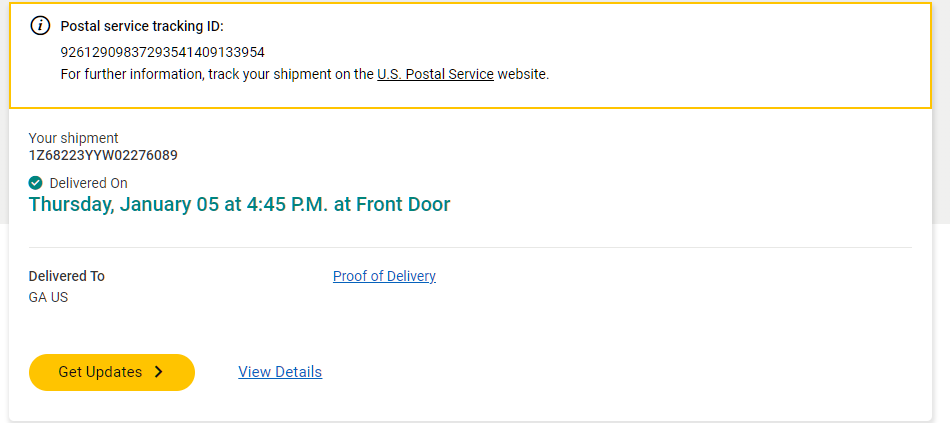950x423 pixels.
Task: Click the horizontal divider under delivery status
Action: [x=470, y=247]
